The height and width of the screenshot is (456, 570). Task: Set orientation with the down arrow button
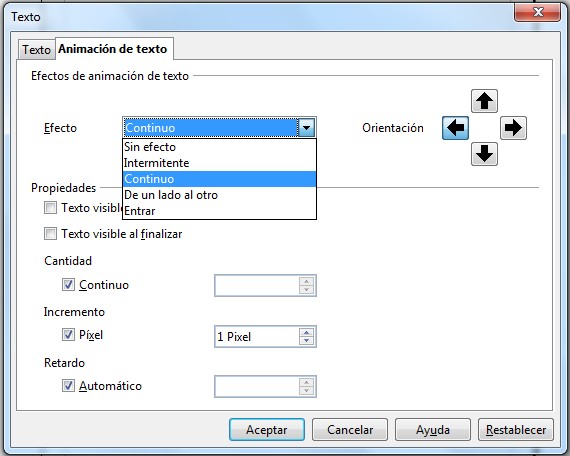[x=484, y=154]
